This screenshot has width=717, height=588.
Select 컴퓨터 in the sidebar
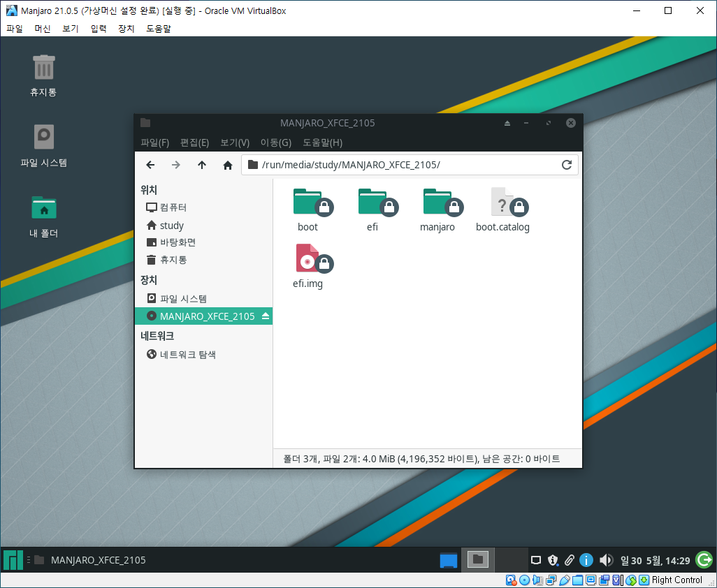(203, 207)
